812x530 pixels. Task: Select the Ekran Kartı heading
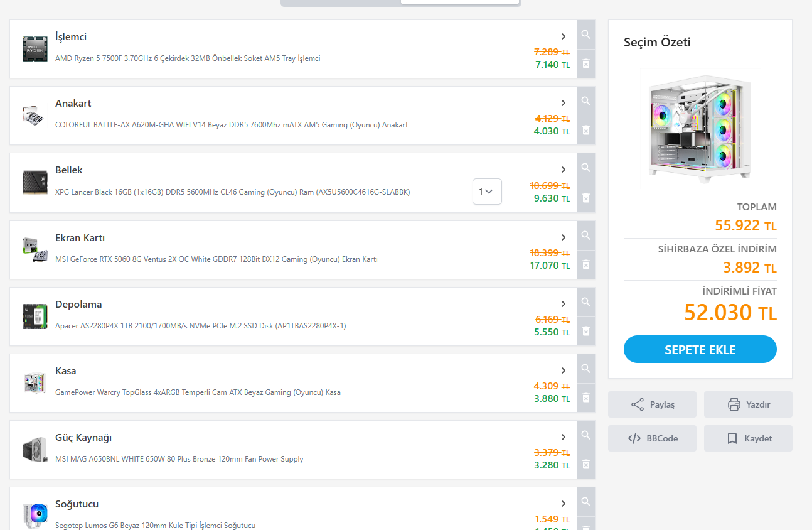[80, 238]
